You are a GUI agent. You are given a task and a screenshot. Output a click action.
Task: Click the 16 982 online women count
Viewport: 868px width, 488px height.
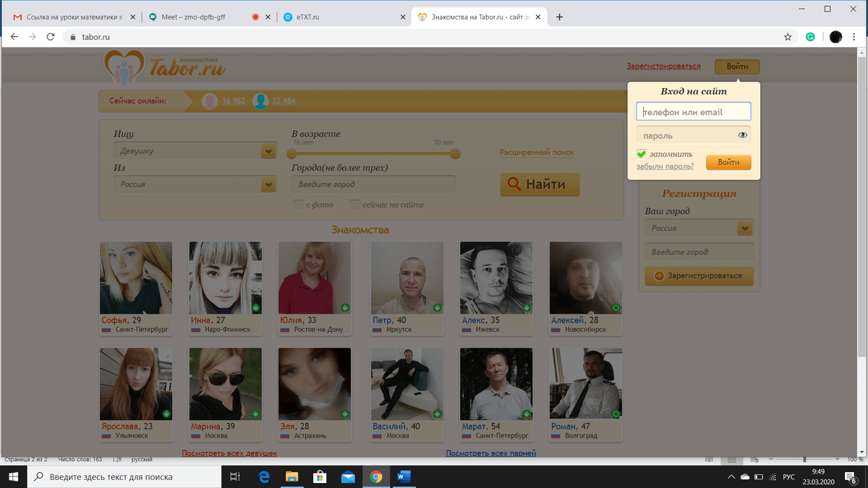tap(234, 101)
